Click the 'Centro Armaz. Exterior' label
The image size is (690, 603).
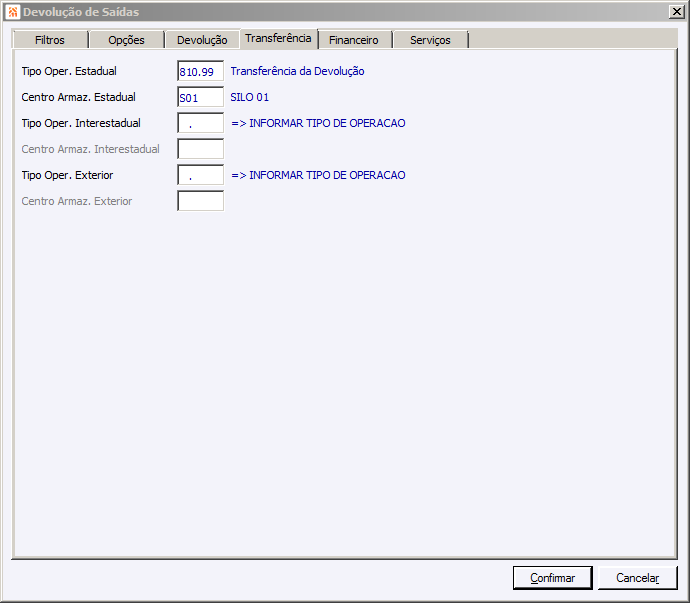pos(77,201)
